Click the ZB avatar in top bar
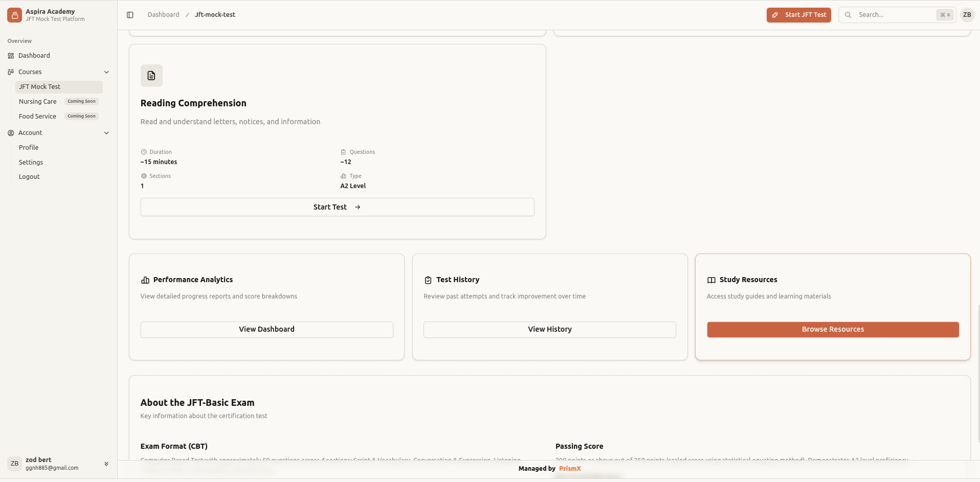The width and height of the screenshot is (980, 482). click(967, 15)
